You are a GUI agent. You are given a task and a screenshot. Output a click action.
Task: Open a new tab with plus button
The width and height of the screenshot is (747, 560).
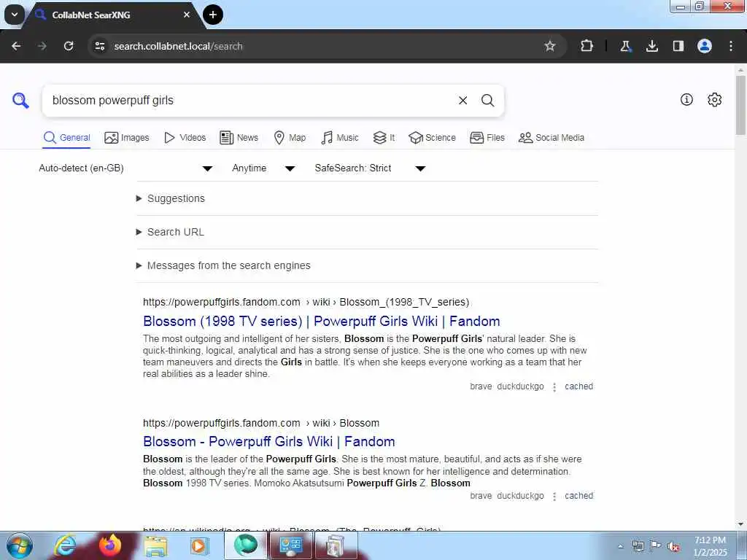pyautogui.click(x=213, y=15)
